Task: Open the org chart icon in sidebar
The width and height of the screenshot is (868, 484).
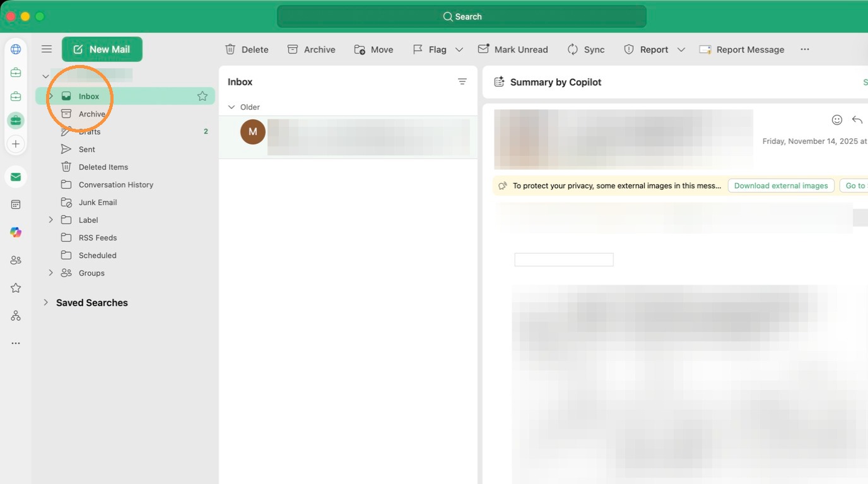Action: [x=16, y=316]
